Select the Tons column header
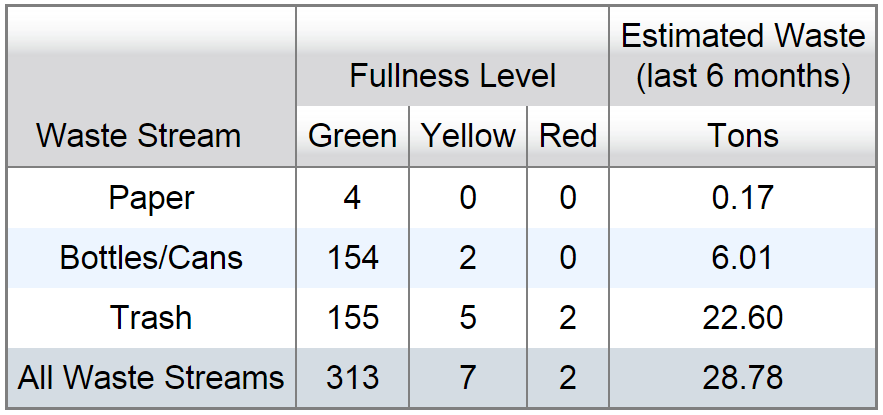 (x=743, y=136)
